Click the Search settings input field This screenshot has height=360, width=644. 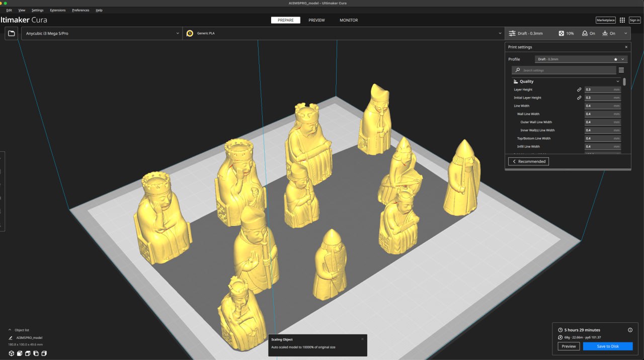coord(567,70)
